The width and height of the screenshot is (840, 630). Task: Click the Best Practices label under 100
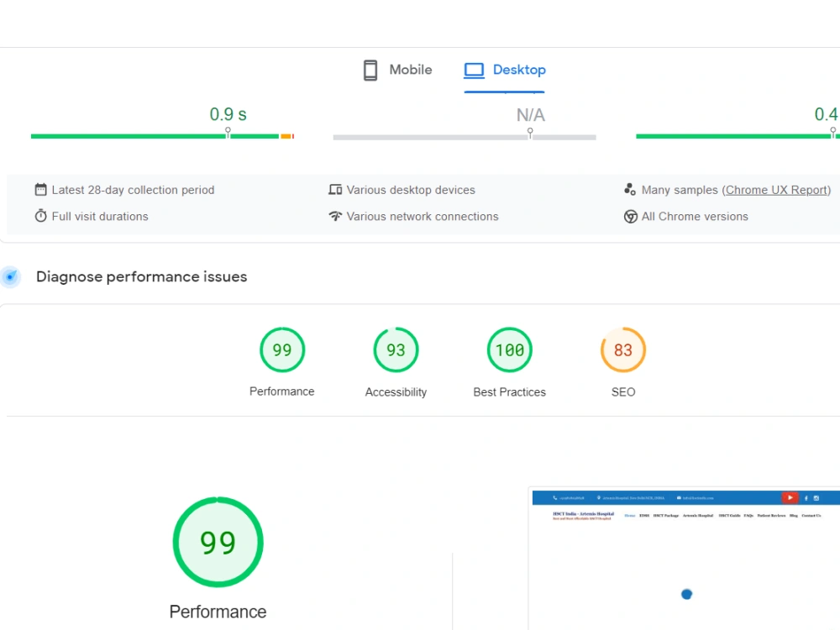tap(510, 392)
